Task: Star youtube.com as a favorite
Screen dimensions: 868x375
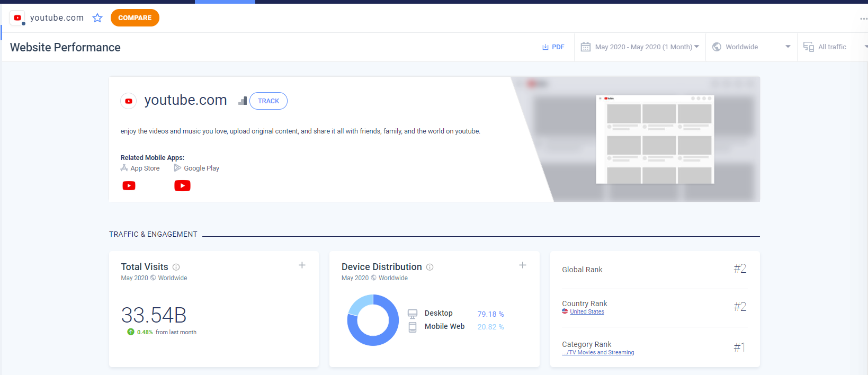Action: (97, 18)
